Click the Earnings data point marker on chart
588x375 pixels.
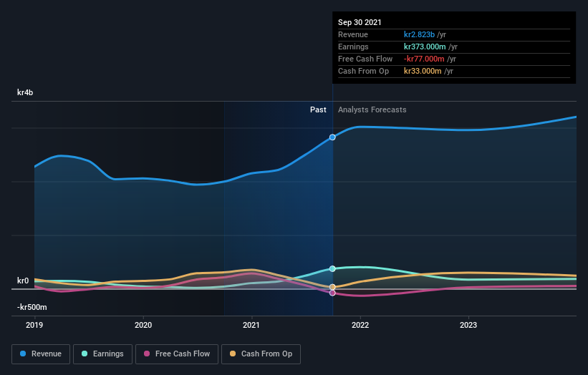pos(332,268)
